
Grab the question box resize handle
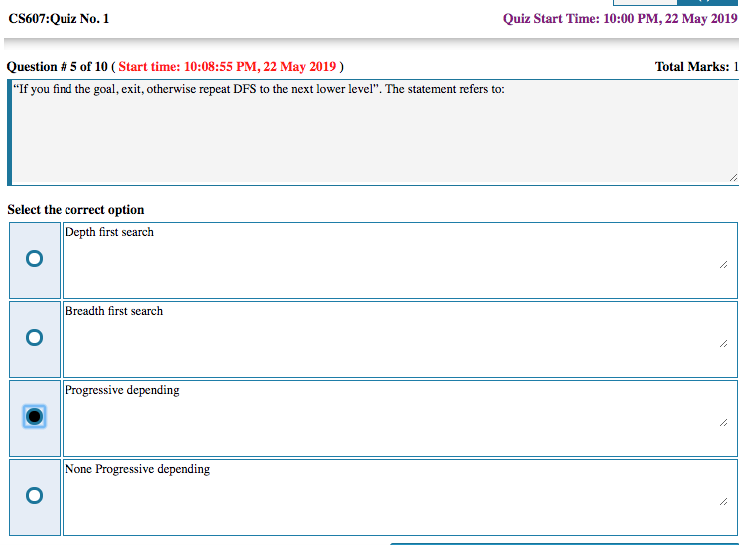(732, 177)
